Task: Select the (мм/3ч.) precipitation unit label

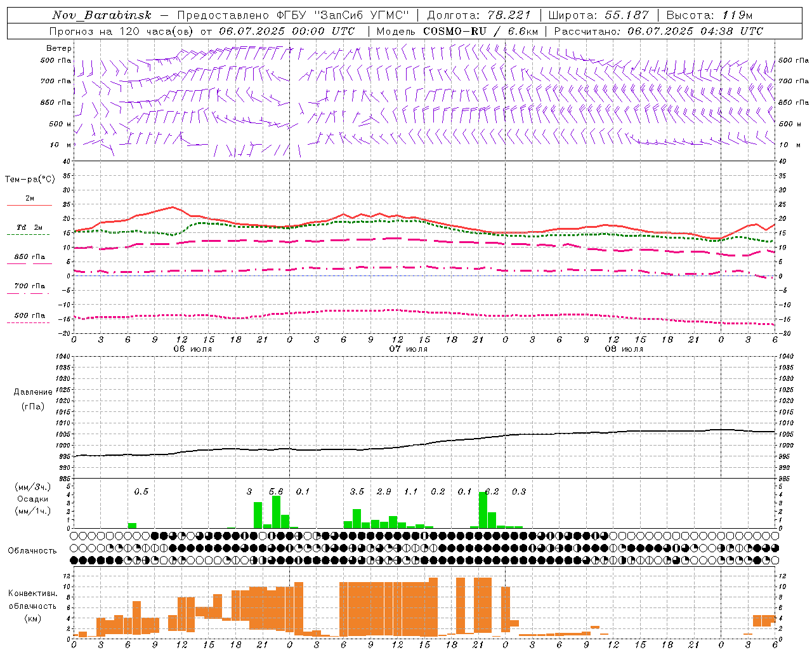Action: (33, 487)
